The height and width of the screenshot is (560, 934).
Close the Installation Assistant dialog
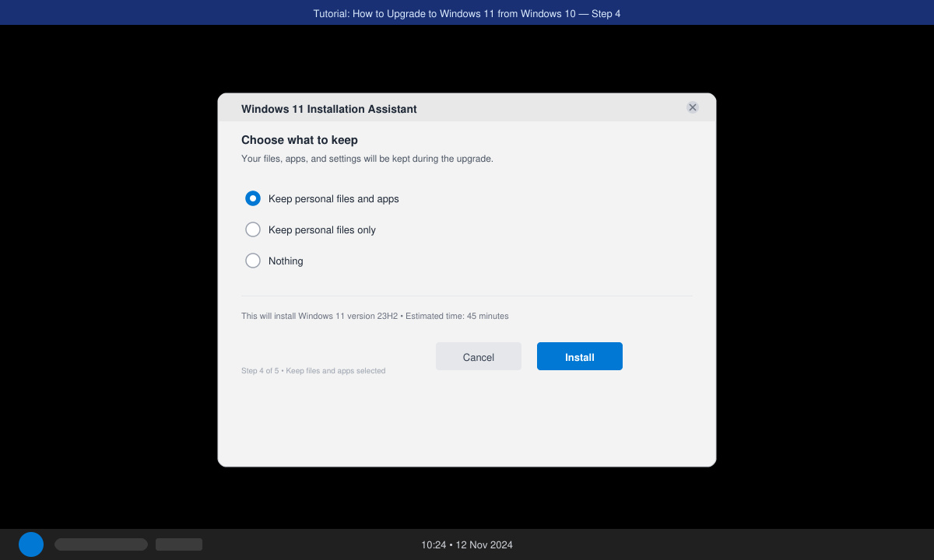click(693, 107)
